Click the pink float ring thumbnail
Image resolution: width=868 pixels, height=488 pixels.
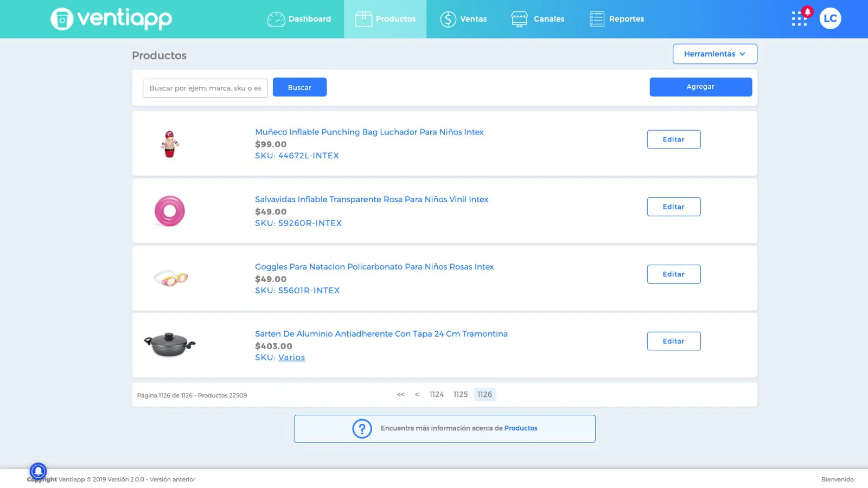point(169,211)
